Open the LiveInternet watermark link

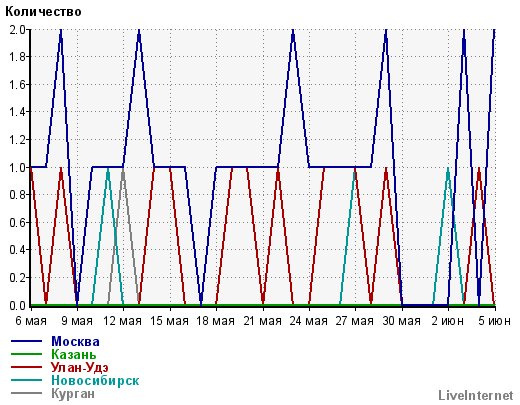click(476, 396)
